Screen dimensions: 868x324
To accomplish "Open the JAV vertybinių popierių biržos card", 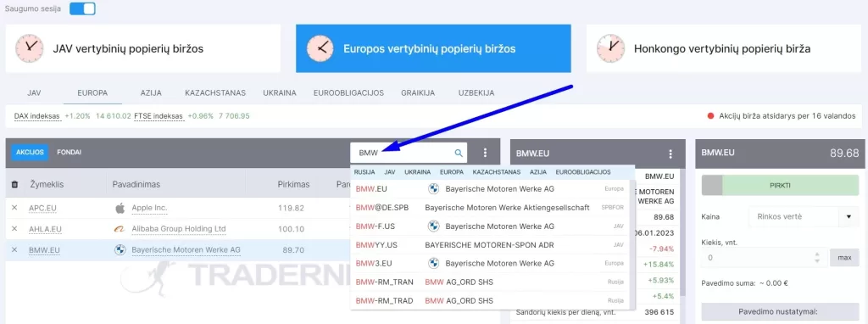I will coord(142,48).
